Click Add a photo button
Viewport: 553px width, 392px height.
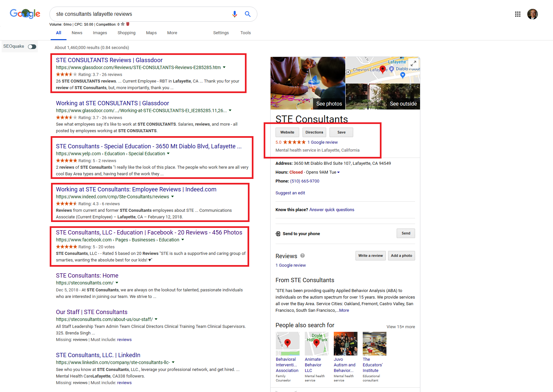pyautogui.click(x=402, y=256)
